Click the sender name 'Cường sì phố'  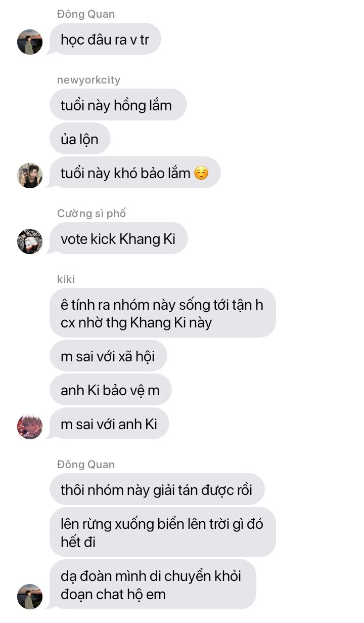(x=92, y=213)
